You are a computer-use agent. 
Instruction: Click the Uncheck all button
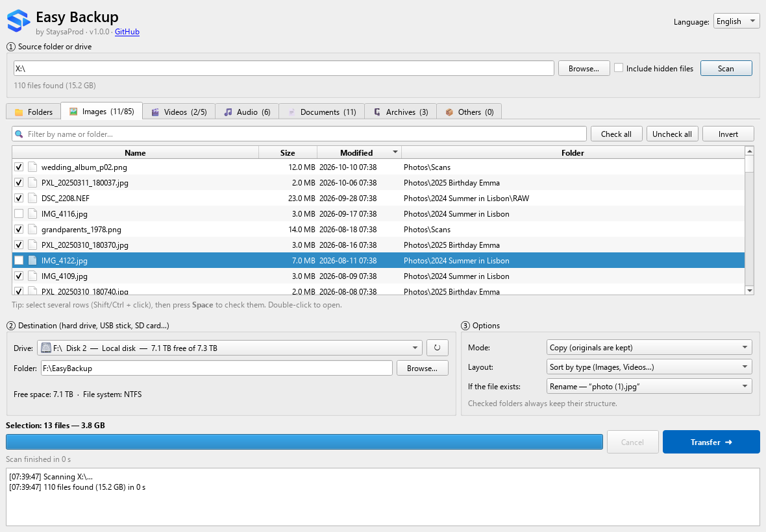click(x=673, y=134)
